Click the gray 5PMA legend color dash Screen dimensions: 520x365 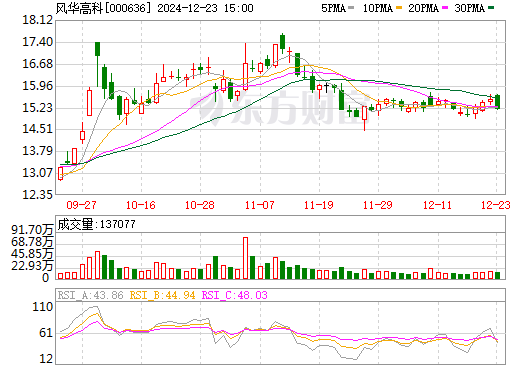coord(351,7)
